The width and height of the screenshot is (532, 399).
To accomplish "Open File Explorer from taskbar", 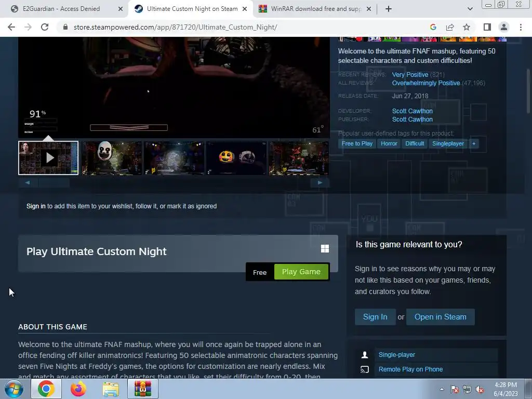I will (111, 389).
